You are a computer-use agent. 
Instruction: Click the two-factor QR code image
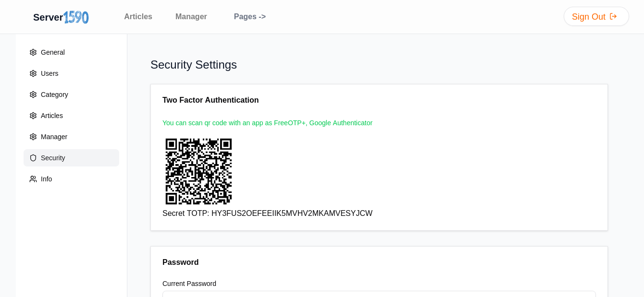point(198,171)
